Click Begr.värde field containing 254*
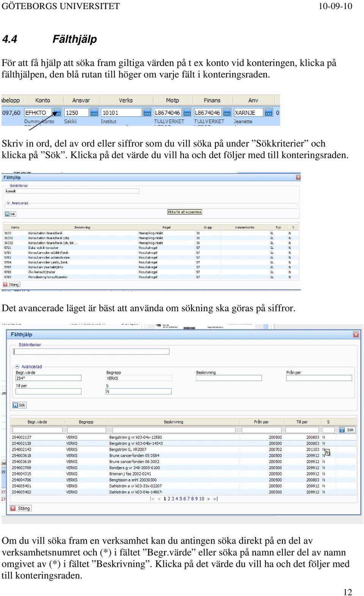Viewport: 364px width, 596px height. (48, 378)
